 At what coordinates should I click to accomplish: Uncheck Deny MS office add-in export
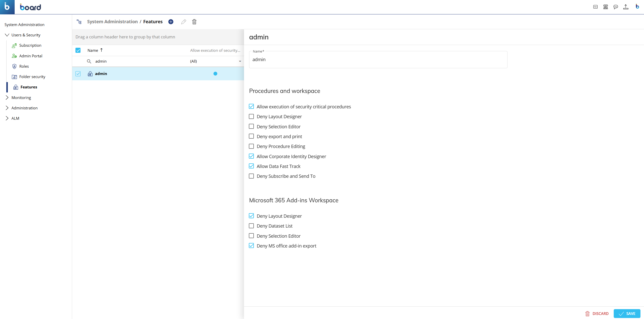click(x=251, y=246)
